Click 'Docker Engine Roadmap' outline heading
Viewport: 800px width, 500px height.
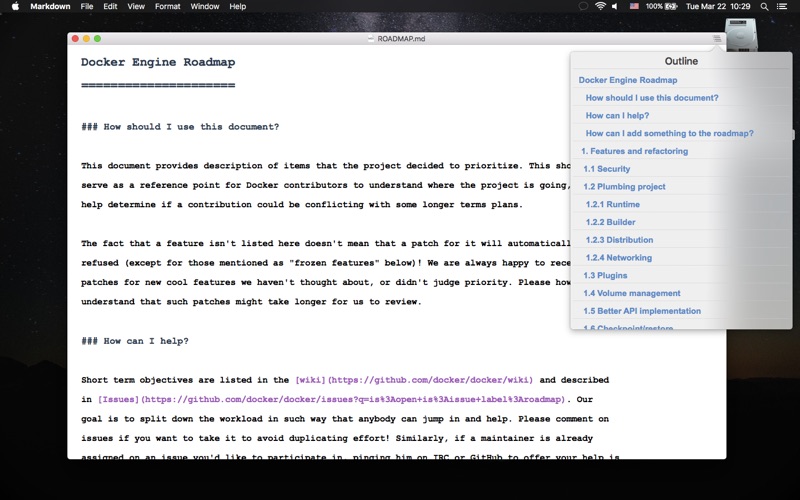(x=628, y=80)
